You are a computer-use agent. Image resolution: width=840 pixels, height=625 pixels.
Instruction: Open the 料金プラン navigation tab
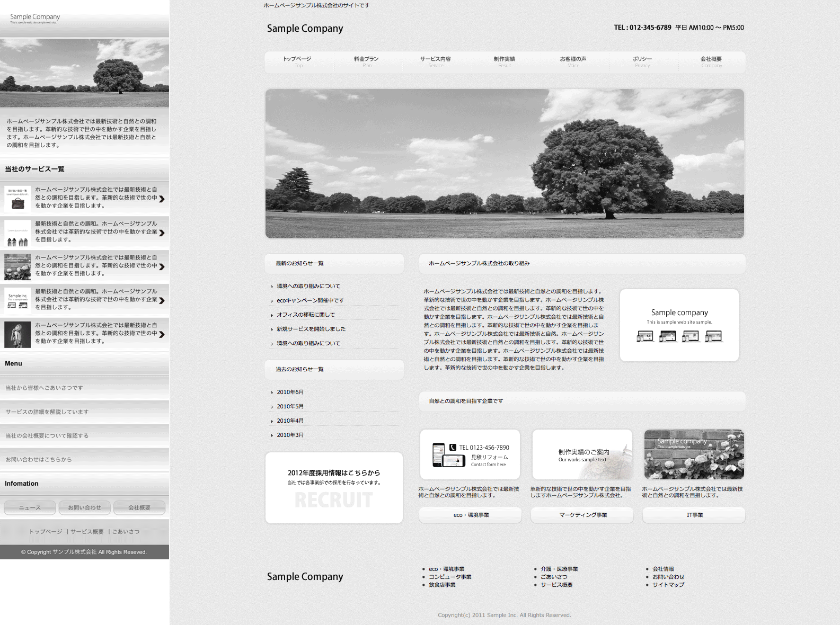[366, 62]
